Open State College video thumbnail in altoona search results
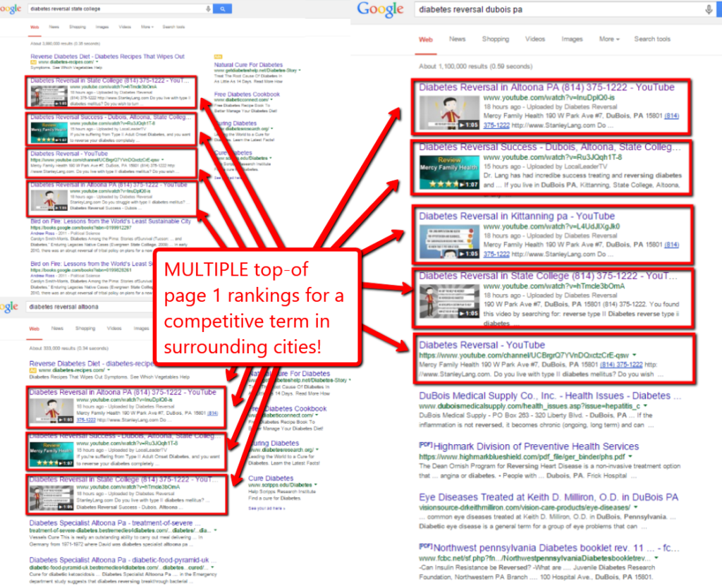Screen dimensions: 722x588 (51, 498)
